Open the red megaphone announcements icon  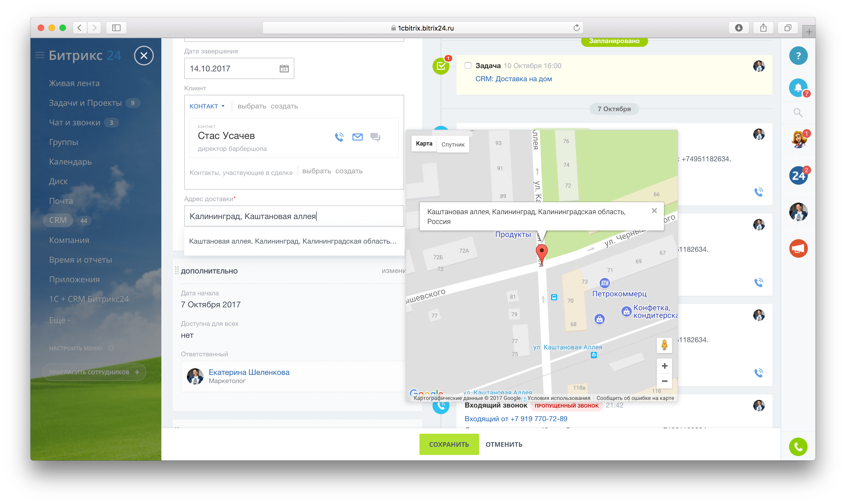point(798,249)
